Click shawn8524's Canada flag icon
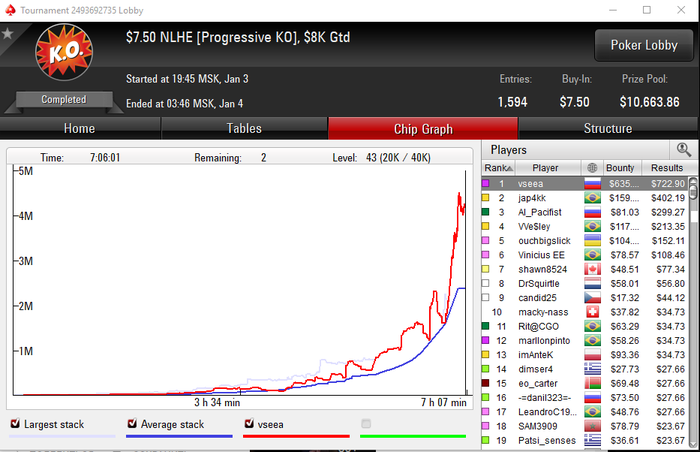700x452 pixels. [592, 269]
